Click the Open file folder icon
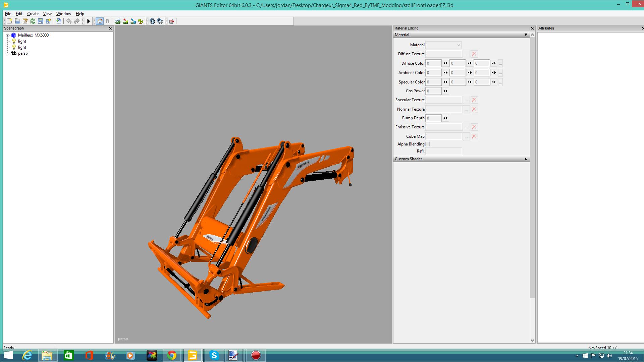The height and width of the screenshot is (362, 644). pyautogui.click(x=17, y=21)
